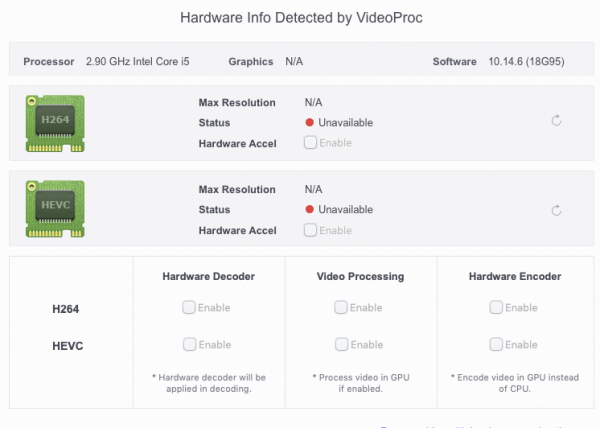Click the Hardware Encoder column header
The image size is (600, 428).
pos(514,276)
